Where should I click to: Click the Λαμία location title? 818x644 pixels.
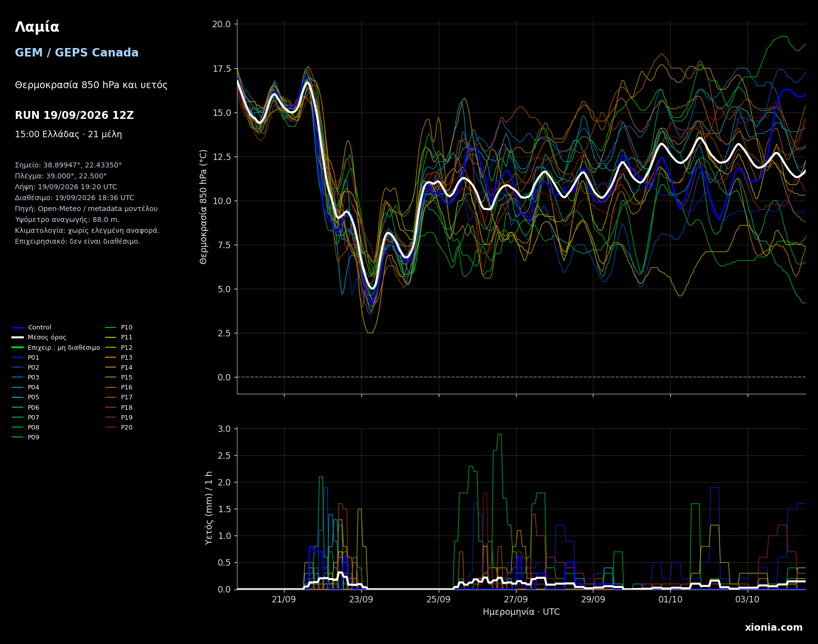(x=37, y=27)
